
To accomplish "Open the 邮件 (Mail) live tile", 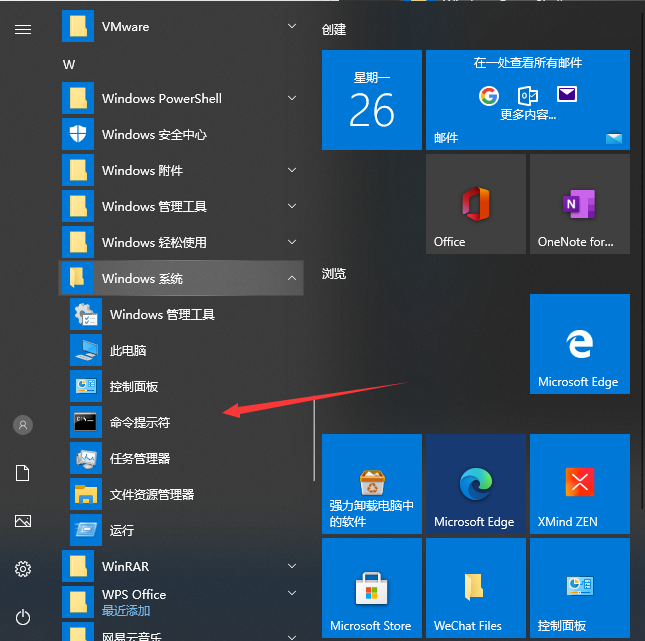I will (527, 100).
